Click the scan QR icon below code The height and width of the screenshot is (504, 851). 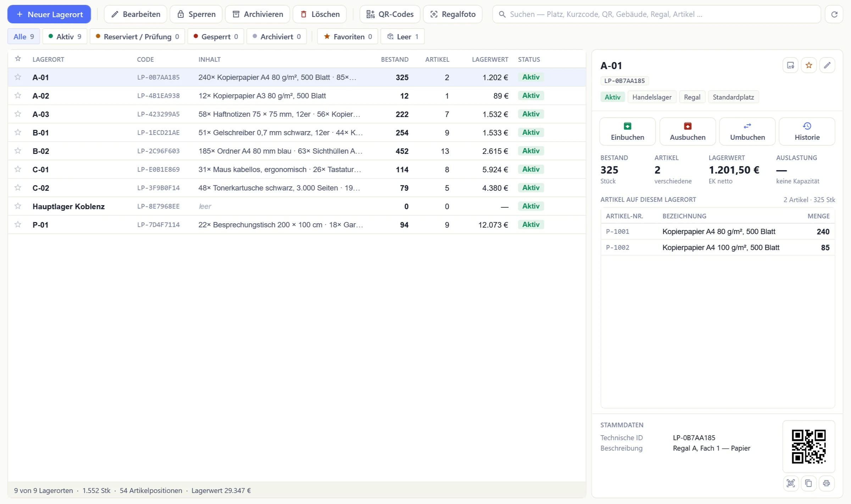click(790, 483)
